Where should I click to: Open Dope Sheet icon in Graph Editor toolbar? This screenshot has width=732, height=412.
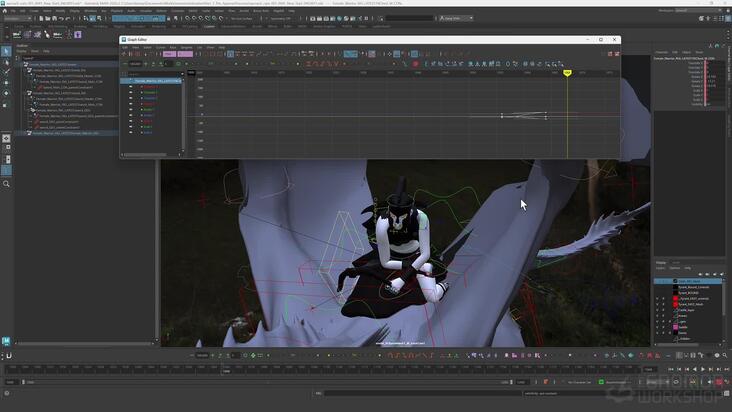point(610,54)
